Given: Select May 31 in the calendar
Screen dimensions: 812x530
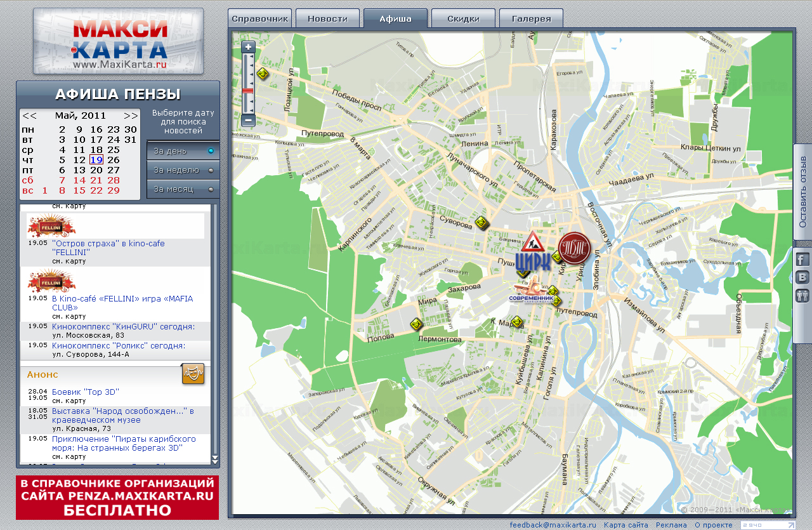Looking at the screenshot, I should pos(131,140).
